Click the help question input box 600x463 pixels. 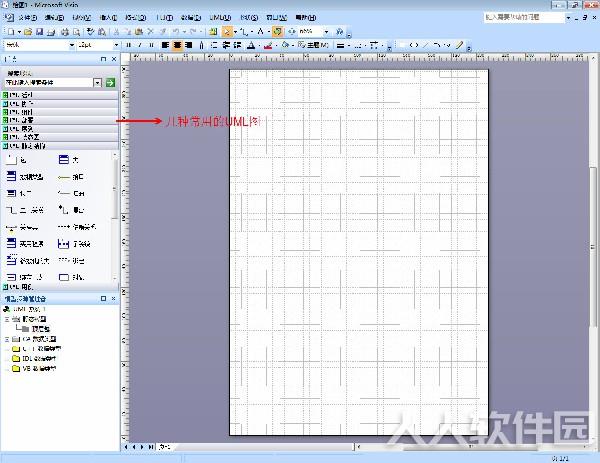pos(524,18)
